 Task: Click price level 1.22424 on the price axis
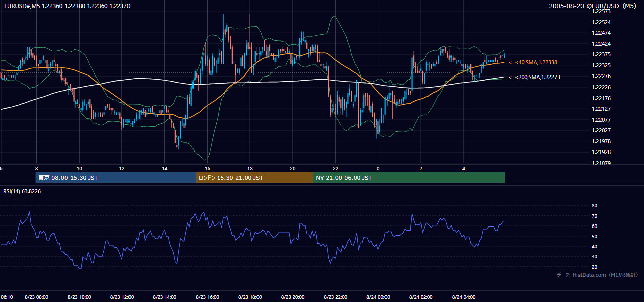[602, 44]
